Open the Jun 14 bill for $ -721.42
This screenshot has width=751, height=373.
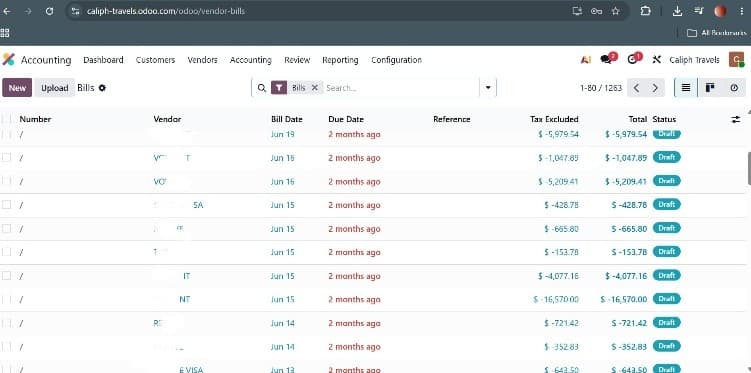coord(283,323)
